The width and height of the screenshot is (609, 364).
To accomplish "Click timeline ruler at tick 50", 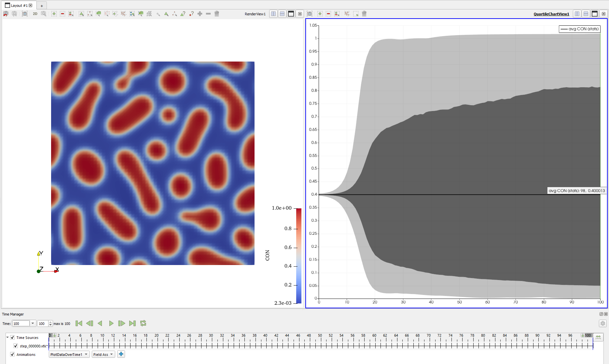I will (320, 335).
